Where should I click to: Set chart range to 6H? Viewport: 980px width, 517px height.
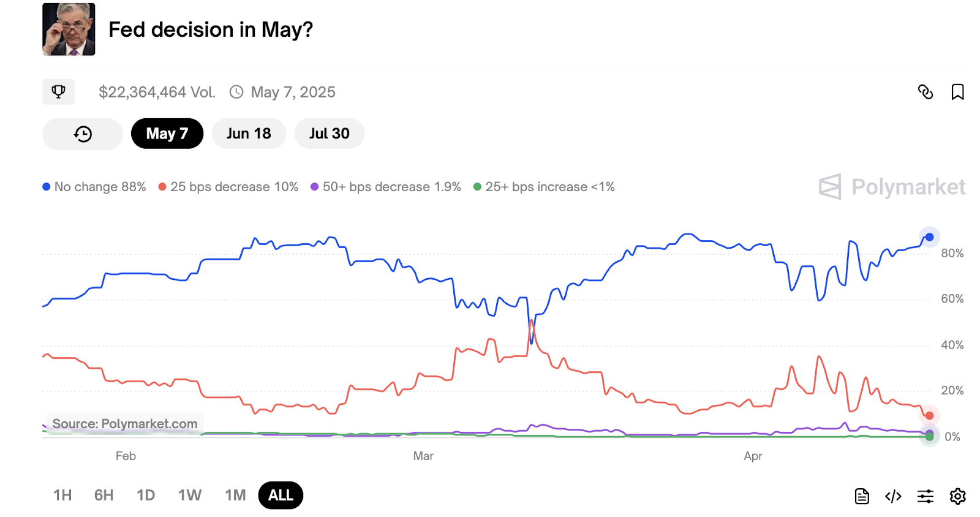coord(104,495)
